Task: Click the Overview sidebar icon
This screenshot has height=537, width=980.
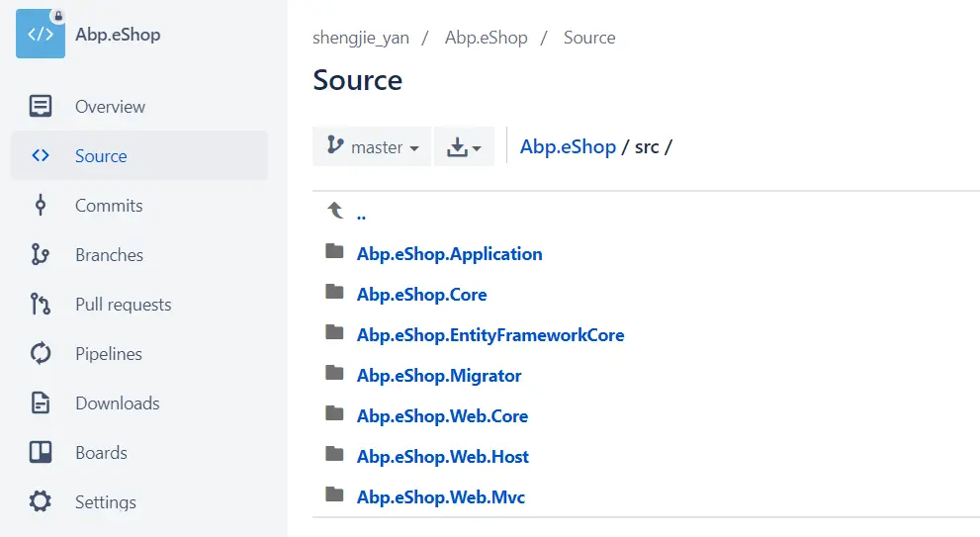Action: (41, 107)
